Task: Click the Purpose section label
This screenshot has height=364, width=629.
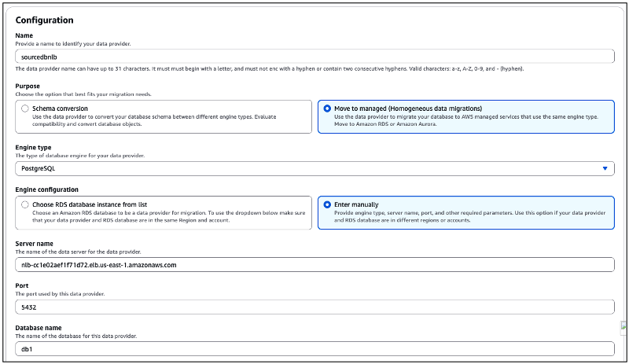Action: click(30, 86)
